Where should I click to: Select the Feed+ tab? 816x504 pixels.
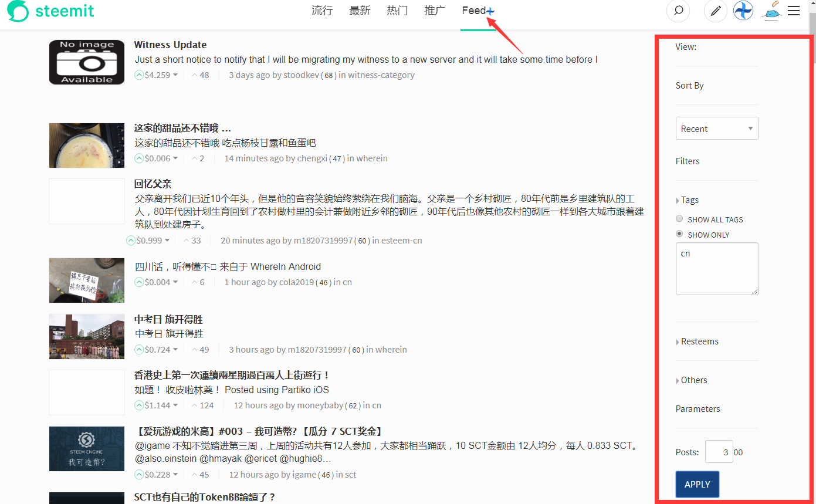pos(478,11)
